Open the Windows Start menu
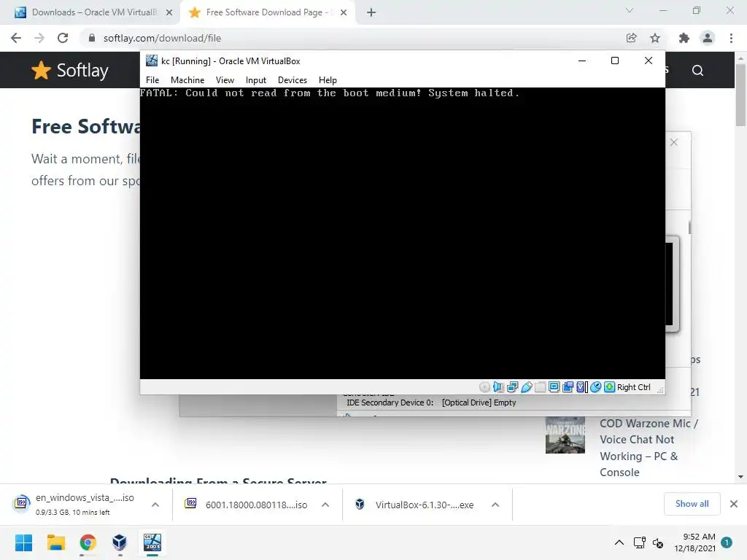The image size is (747, 560). [23, 542]
